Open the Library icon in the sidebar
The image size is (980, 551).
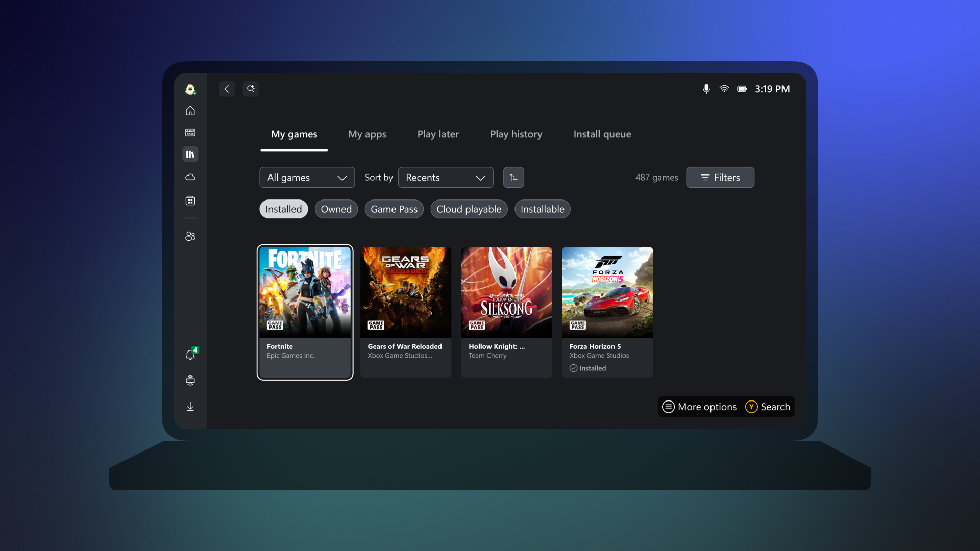point(190,154)
